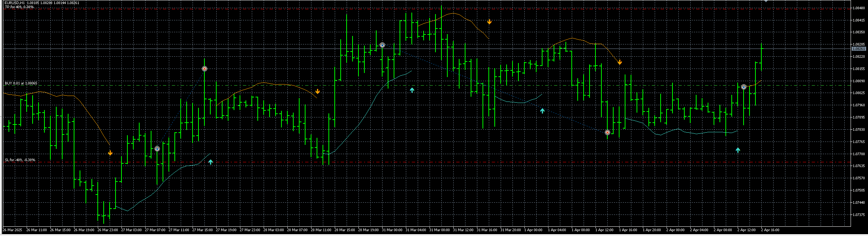The image size is (868, 236).
Task: Click the cyan up arrow on early 1 April
Action: 542,110
